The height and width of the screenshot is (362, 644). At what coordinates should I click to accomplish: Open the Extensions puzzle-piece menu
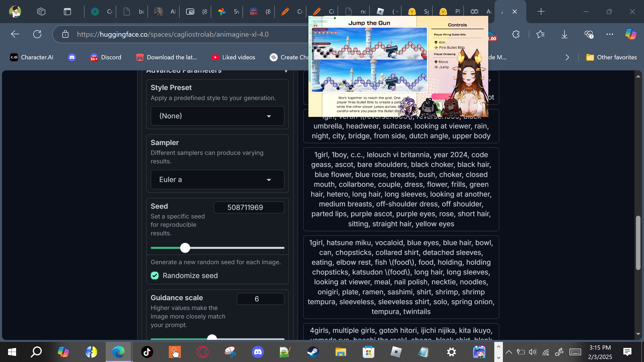(516, 34)
